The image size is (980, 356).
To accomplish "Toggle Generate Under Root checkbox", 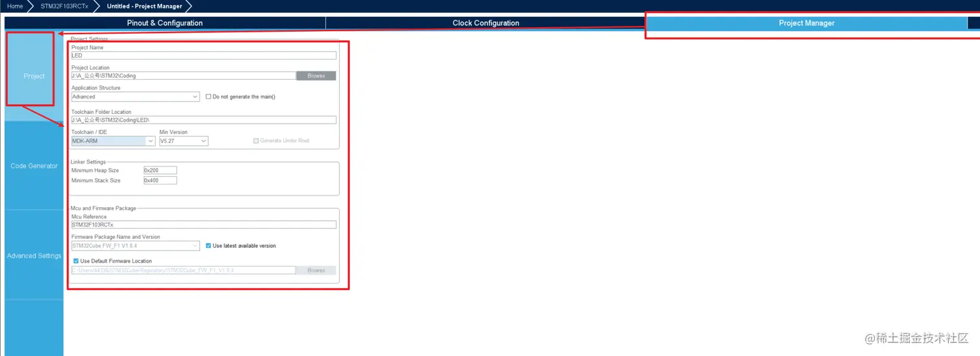I will pyautogui.click(x=256, y=140).
